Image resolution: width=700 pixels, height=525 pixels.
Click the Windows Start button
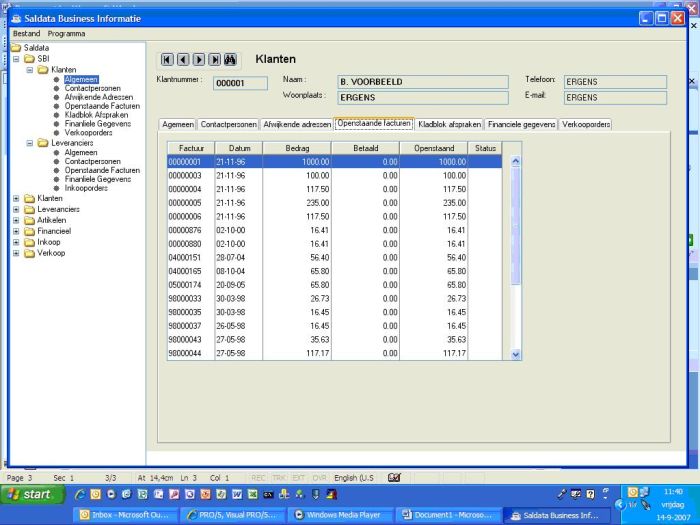29,494
